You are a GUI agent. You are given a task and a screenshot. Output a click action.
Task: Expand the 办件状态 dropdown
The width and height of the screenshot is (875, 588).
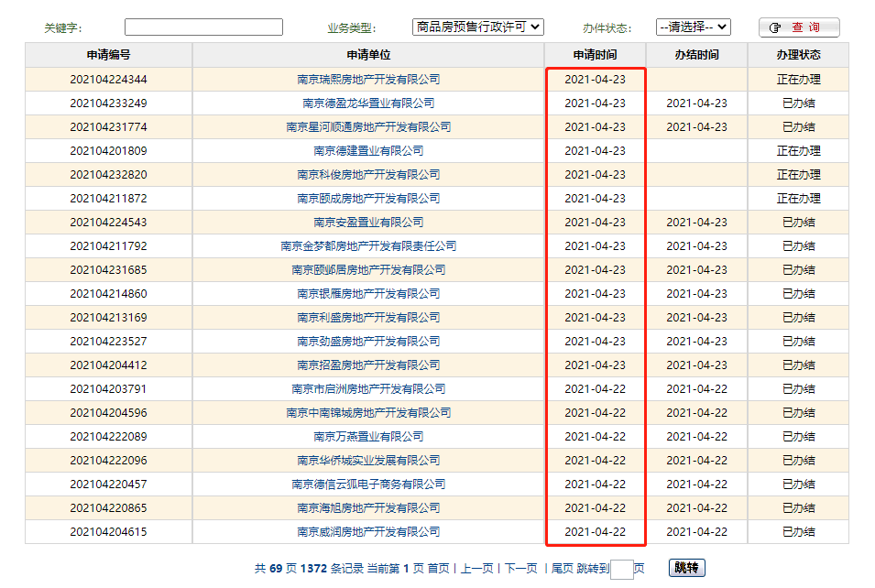tap(693, 27)
